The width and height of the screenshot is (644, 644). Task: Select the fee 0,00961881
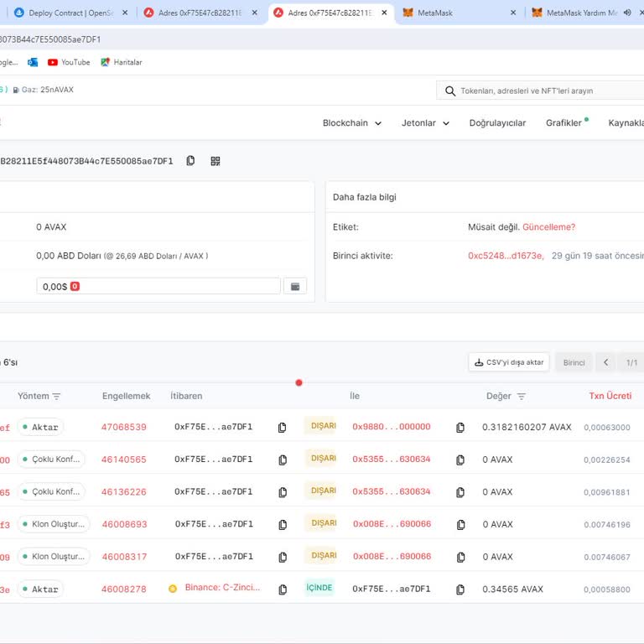pos(606,492)
